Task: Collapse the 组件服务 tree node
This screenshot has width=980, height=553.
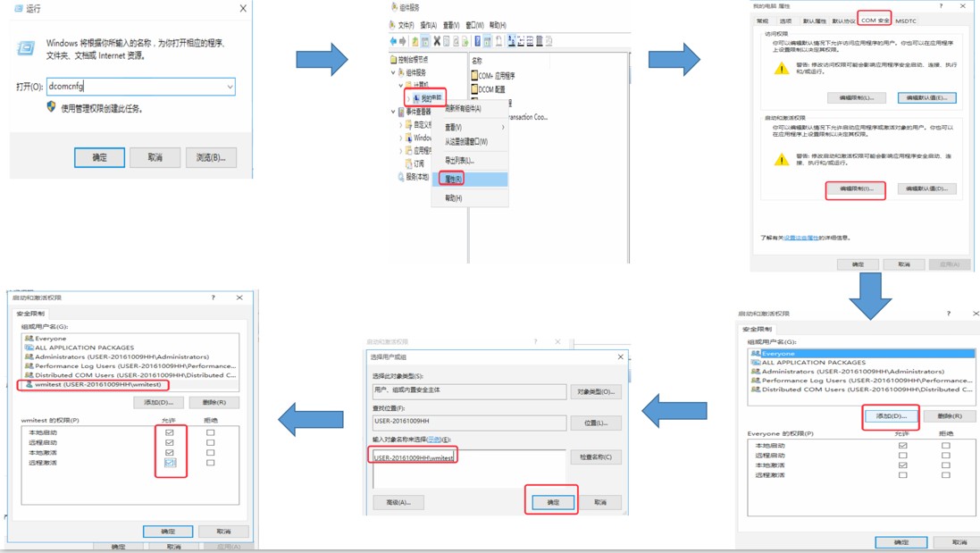Action: pos(393,72)
